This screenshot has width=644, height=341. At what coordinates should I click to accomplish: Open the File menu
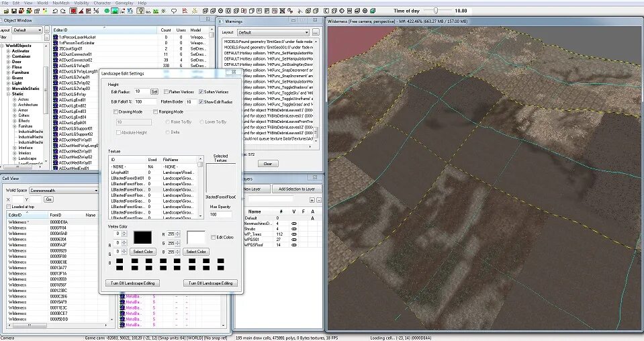coord(5,3)
